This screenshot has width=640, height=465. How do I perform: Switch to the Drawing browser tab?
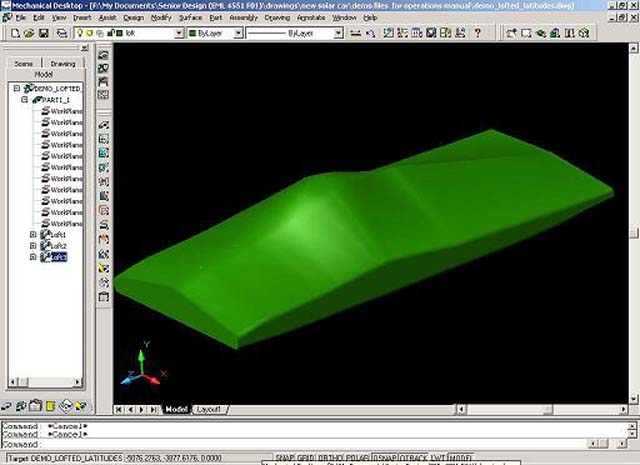click(x=63, y=64)
